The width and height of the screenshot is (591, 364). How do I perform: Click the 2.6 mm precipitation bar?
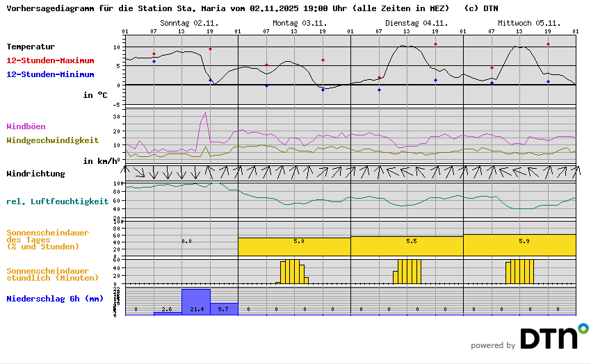[168, 313]
